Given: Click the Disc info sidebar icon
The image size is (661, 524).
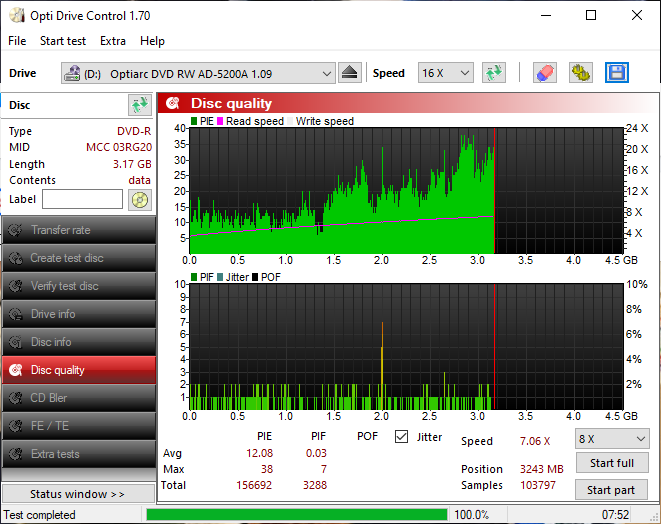Looking at the screenshot, I should coord(15,342).
